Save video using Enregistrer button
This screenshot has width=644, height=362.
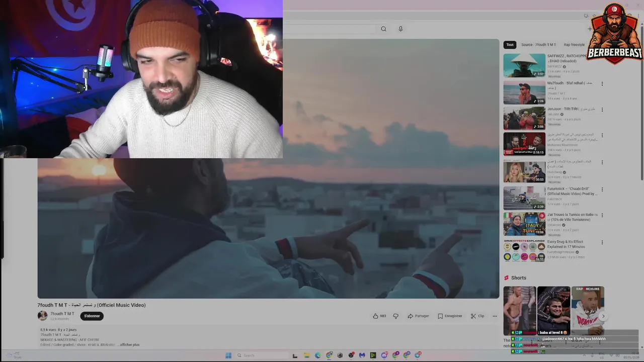coord(450,316)
